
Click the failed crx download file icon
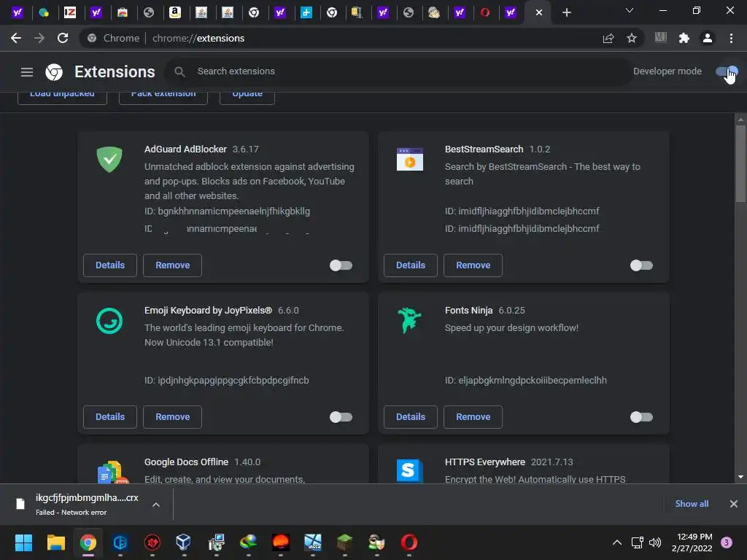pyautogui.click(x=20, y=504)
